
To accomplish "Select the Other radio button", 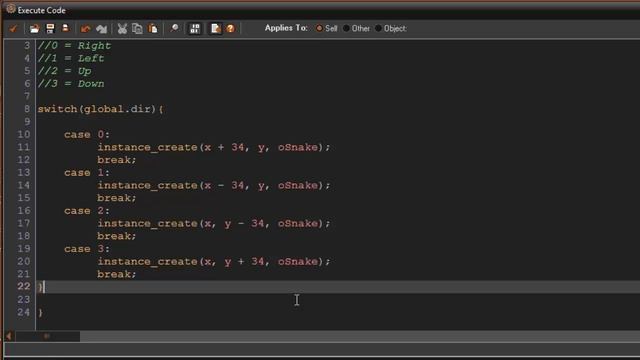I will [x=346, y=28].
